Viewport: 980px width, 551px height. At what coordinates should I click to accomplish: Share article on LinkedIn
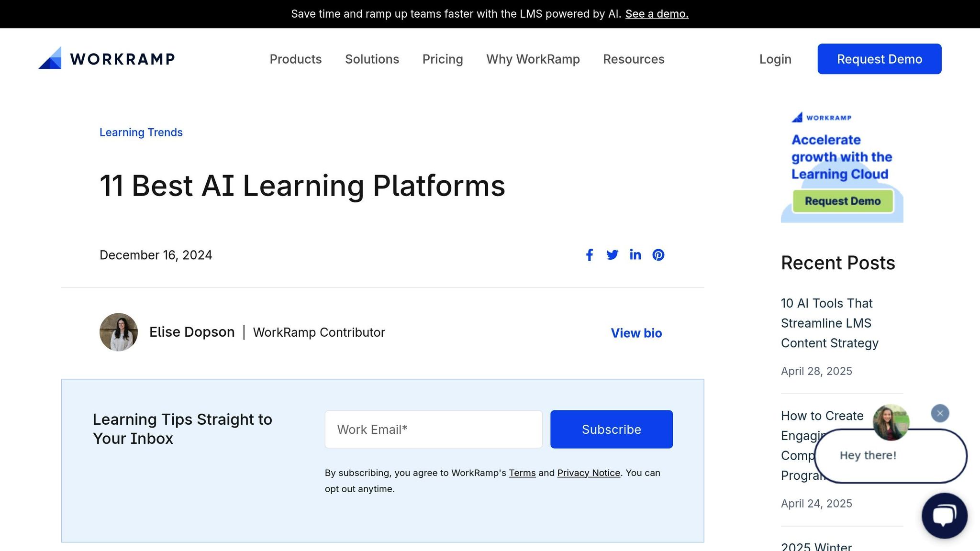coord(635,254)
